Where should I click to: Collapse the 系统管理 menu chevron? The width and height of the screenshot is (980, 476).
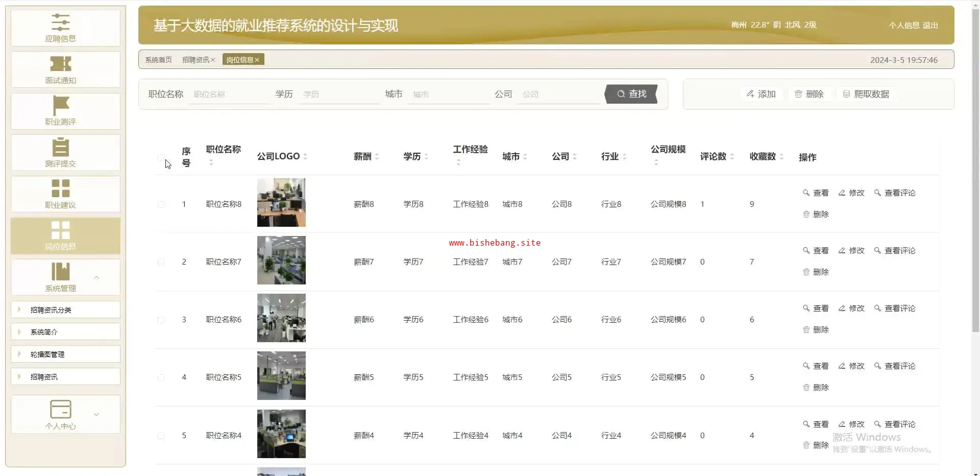pos(96,277)
